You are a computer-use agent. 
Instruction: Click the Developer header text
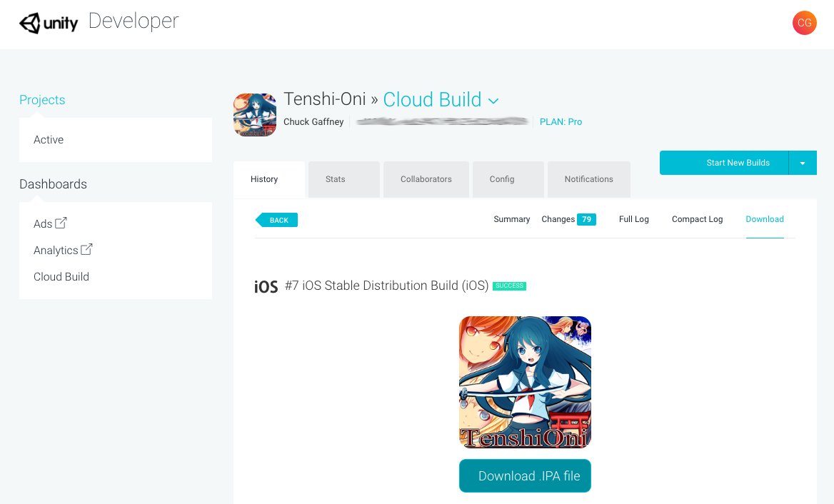134,21
